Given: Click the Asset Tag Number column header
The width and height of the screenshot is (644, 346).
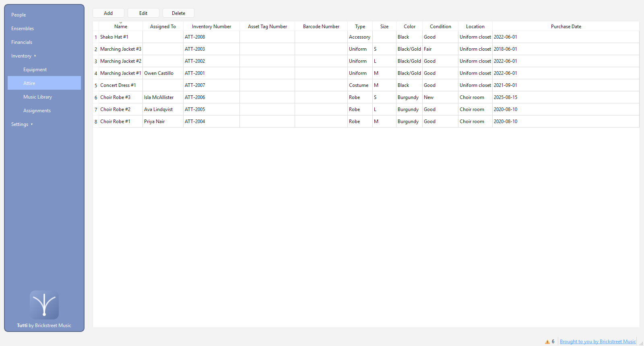Looking at the screenshot, I should 268,27.
